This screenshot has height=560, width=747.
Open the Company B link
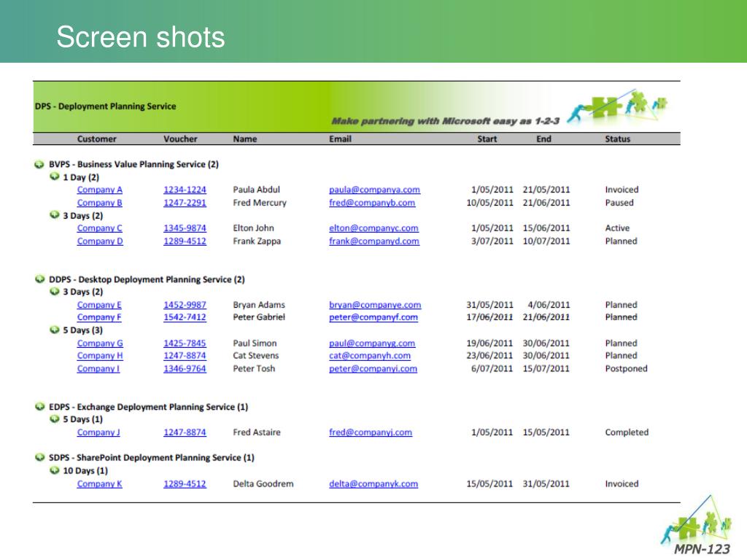point(99,203)
